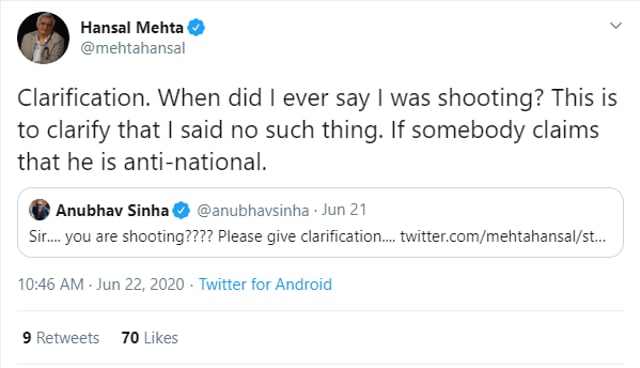The width and height of the screenshot is (640, 368).
Task: Click the verified badge beside Hansal Mehta
Action: pos(196,27)
